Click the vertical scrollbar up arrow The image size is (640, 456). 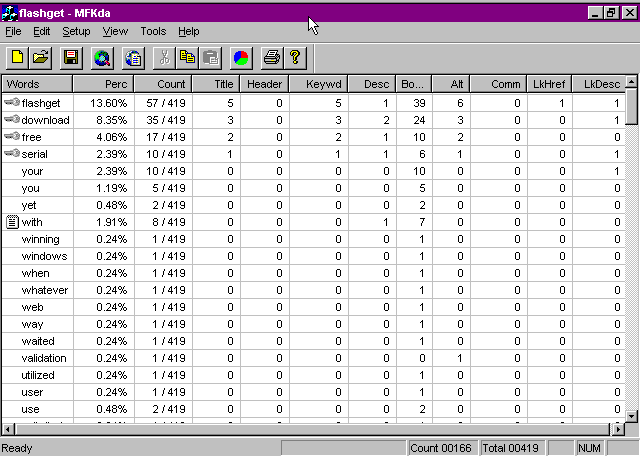click(631, 82)
